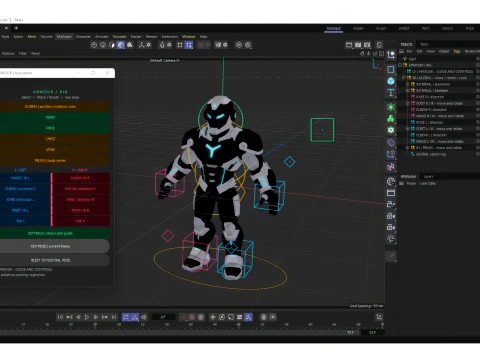Expand the FOOT R IK tree item

point(407,103)
